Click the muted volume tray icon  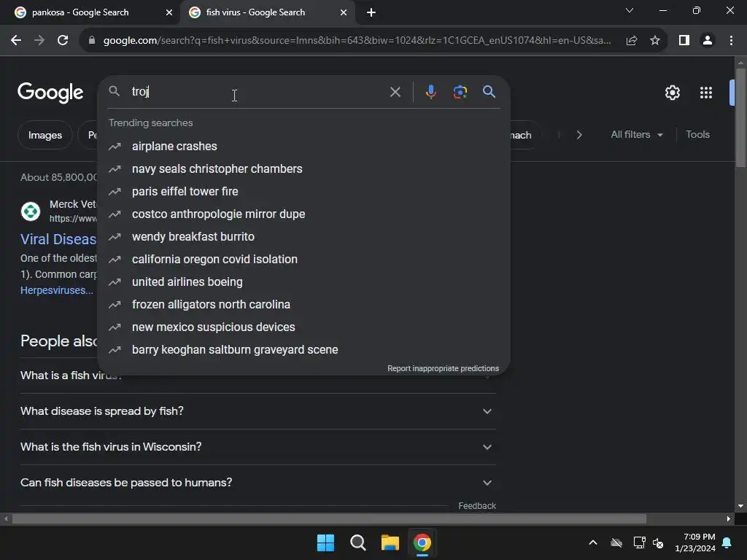tap(658, 542)
